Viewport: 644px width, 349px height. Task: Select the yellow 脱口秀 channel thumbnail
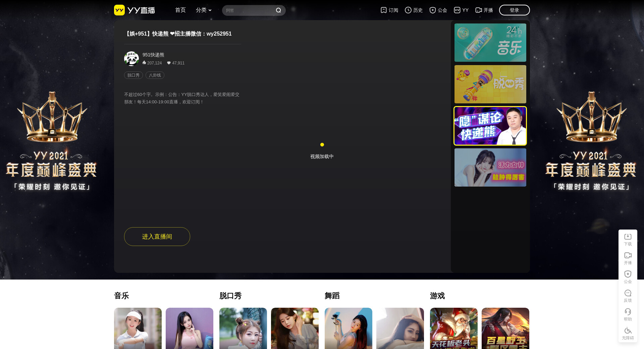click(x=490, y=84)
